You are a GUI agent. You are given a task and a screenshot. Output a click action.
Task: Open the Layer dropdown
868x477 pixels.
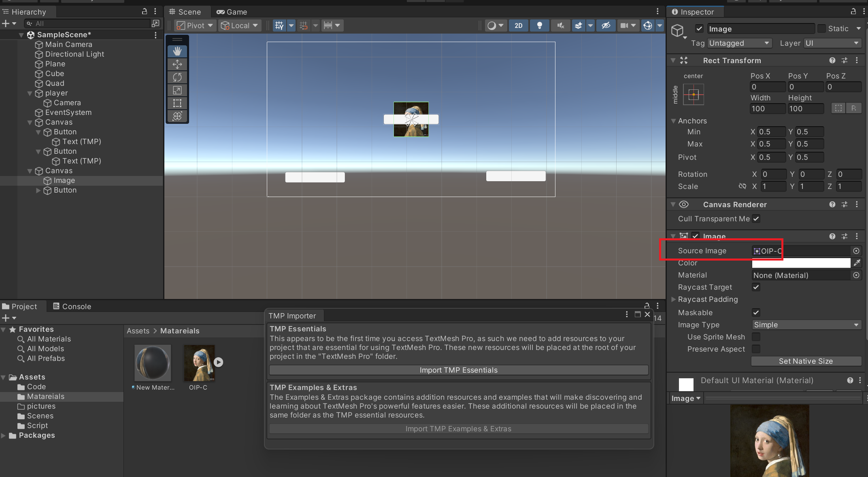pos(832,43)
